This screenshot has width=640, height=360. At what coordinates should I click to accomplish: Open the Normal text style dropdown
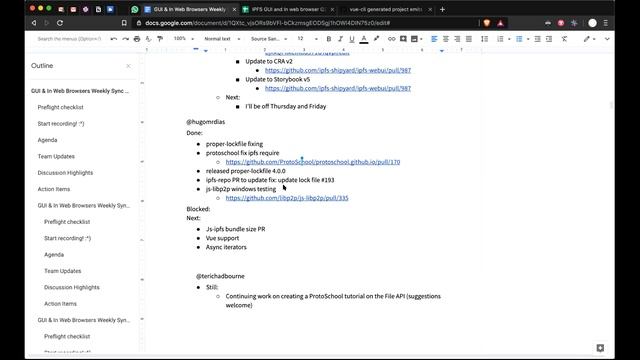click(222, 39)
